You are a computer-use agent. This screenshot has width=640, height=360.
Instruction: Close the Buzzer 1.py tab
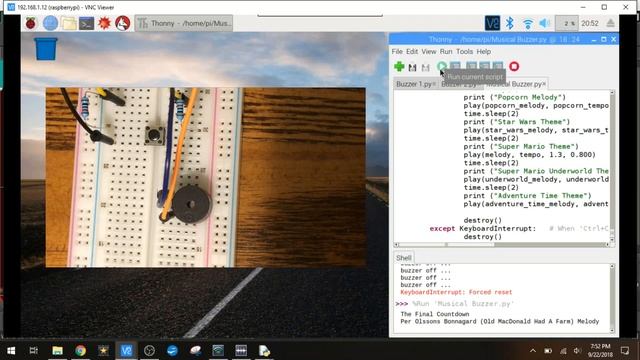pos(434,84)
